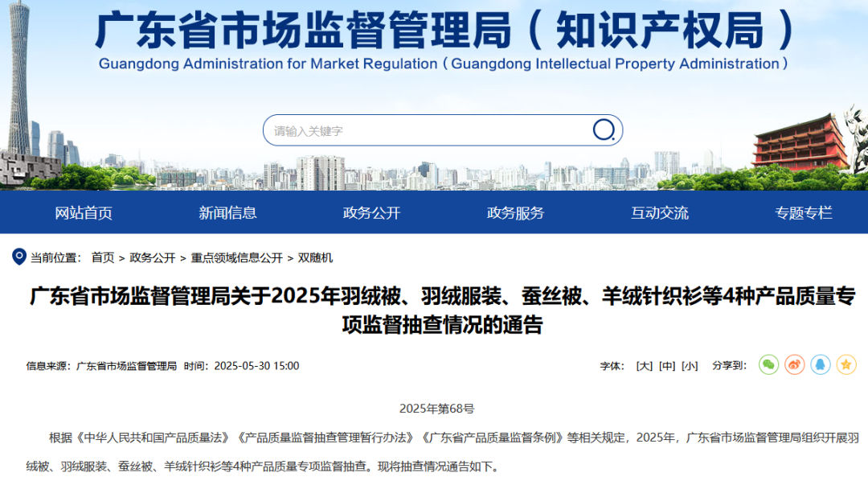Open the 专题专栏 navigation item
Viewport: 868px width, 481px height.
[x=803, y=213]
